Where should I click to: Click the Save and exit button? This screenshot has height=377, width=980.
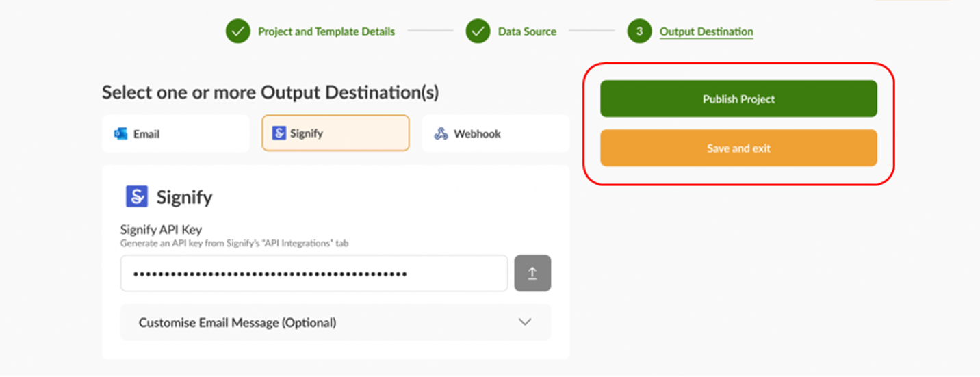[x=738, y=148]
